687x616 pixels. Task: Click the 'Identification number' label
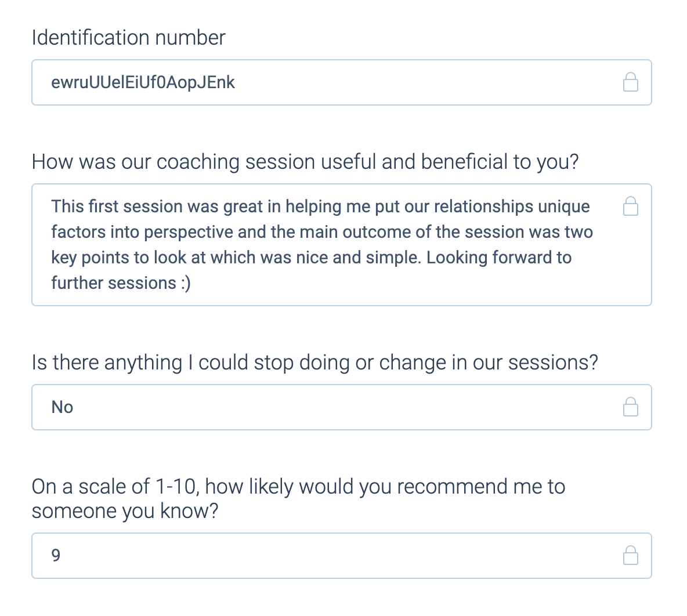(x=128, y=38)
